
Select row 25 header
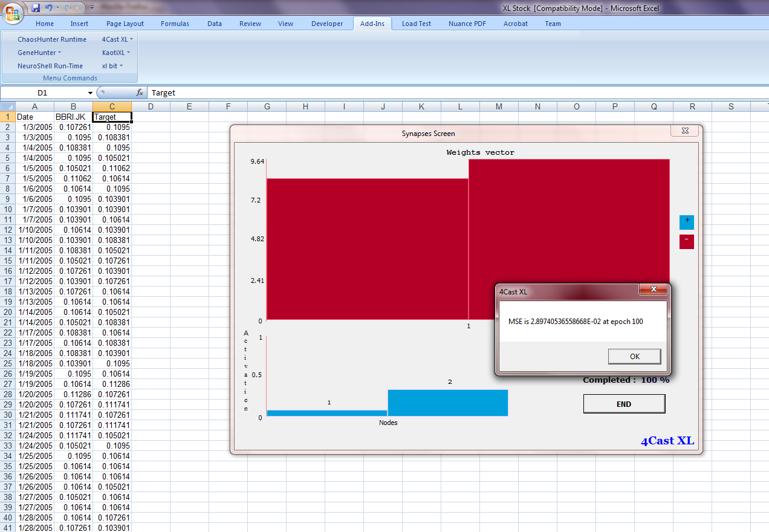point(8,363)
